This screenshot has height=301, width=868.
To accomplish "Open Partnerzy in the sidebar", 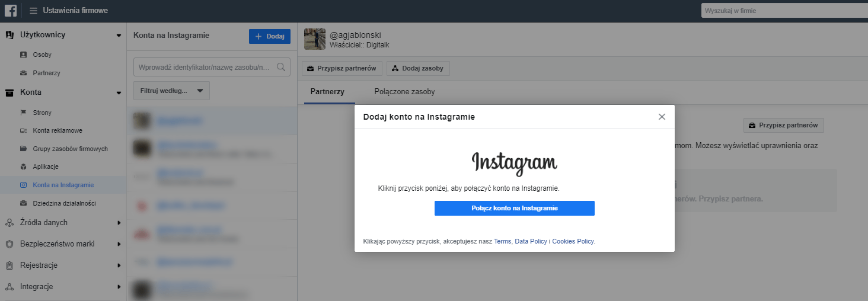I will (x=47, y=73).
